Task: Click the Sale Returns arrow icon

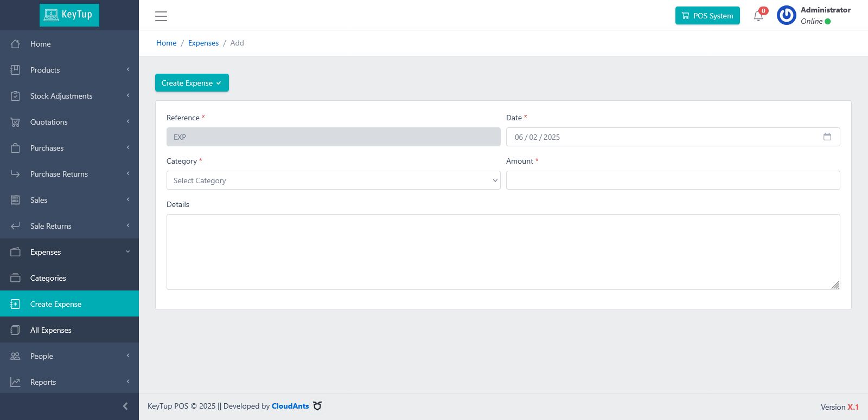Action: click(15, 226)
